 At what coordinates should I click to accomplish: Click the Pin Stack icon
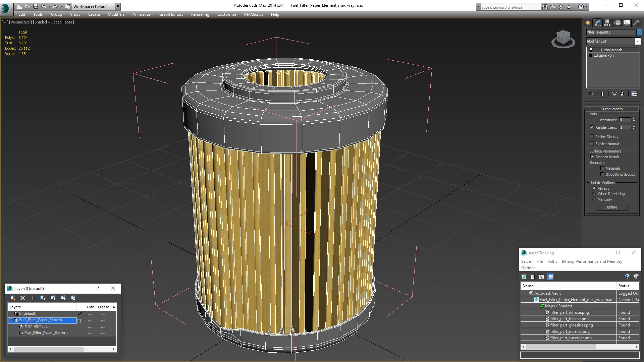[591, 94]
